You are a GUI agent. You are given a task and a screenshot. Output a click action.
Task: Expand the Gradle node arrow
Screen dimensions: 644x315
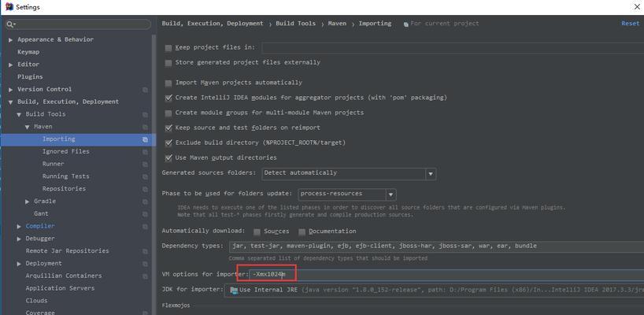[x=27, y=202]
